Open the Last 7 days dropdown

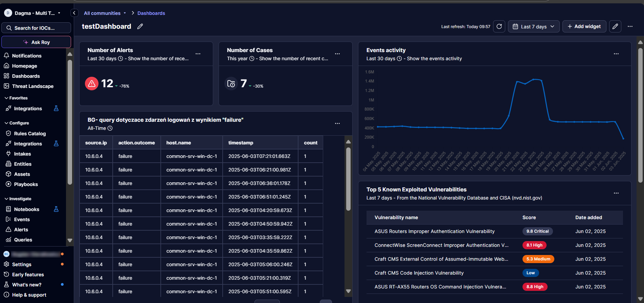534,26
